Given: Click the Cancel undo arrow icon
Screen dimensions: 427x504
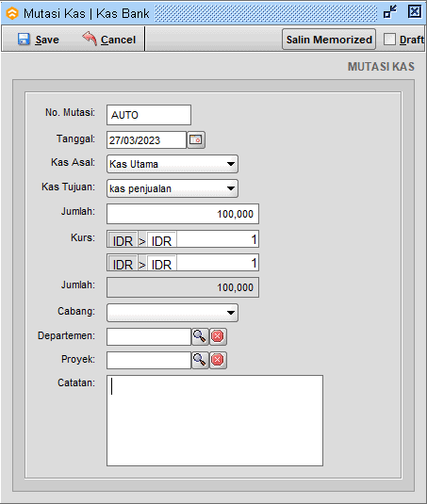Looking at the screenshot, I should (90, 39).
